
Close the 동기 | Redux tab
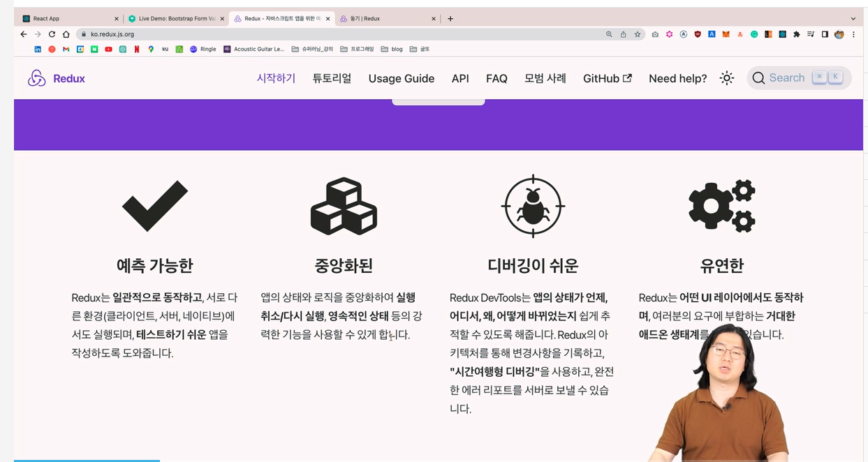click(434, 19)
